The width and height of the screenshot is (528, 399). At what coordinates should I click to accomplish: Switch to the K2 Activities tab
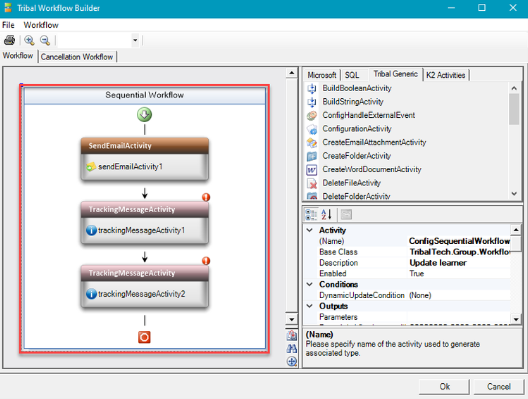445,75
